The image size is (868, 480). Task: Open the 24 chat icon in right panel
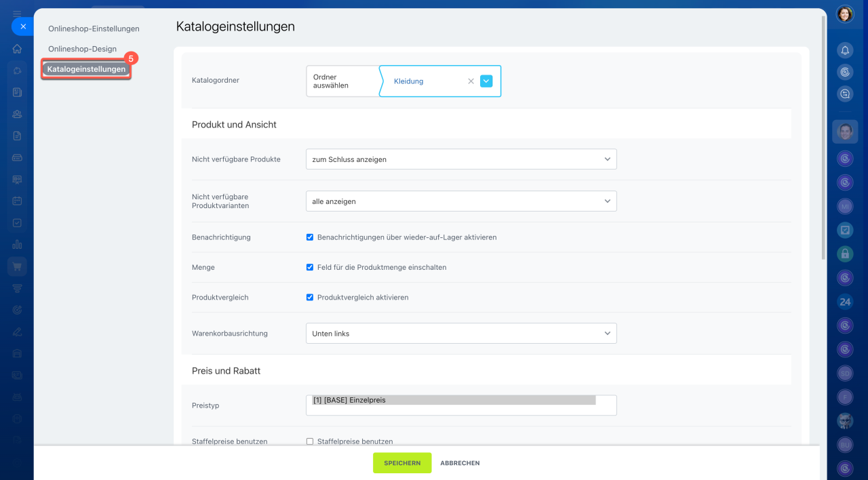(845, 302)
